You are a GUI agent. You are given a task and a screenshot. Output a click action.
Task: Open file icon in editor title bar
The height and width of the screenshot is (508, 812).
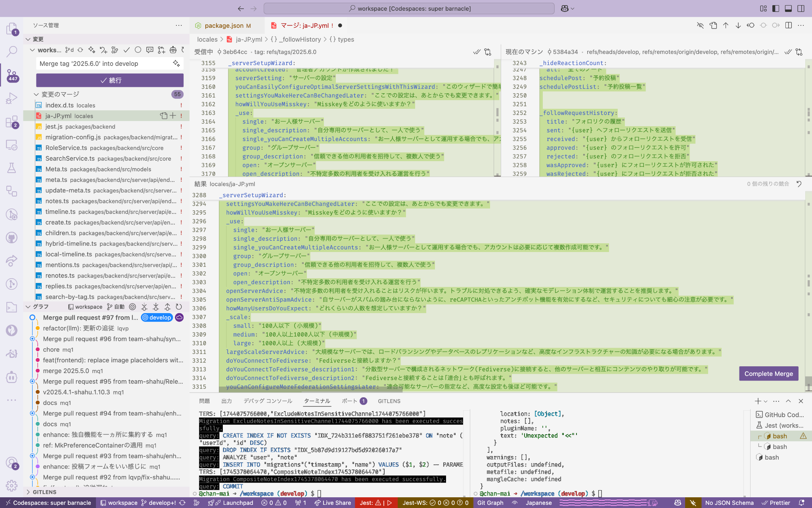[713, 25]
